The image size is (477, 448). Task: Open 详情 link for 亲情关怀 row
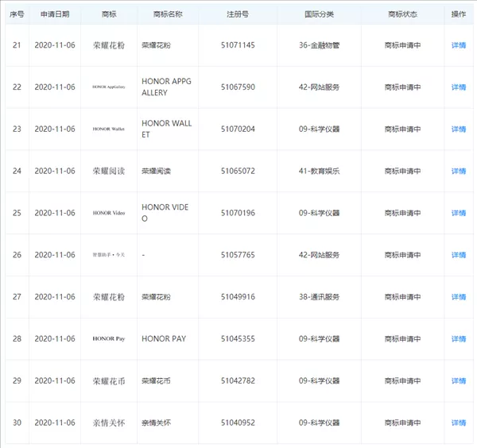[459, 423]
